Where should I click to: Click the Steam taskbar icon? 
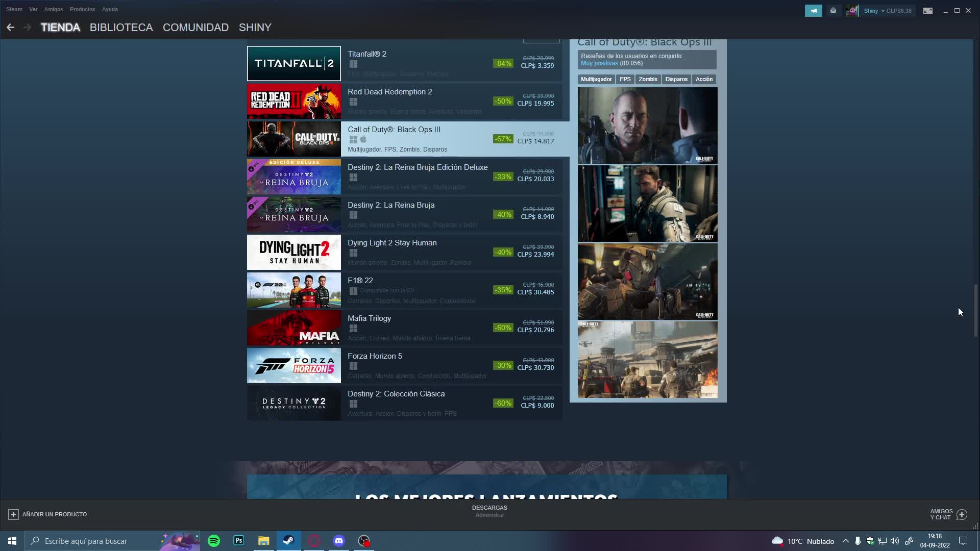pyautogui.click(x=289, y=541)
